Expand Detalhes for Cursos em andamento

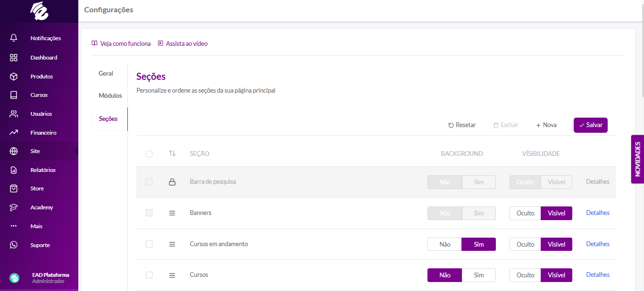point(597,244)
